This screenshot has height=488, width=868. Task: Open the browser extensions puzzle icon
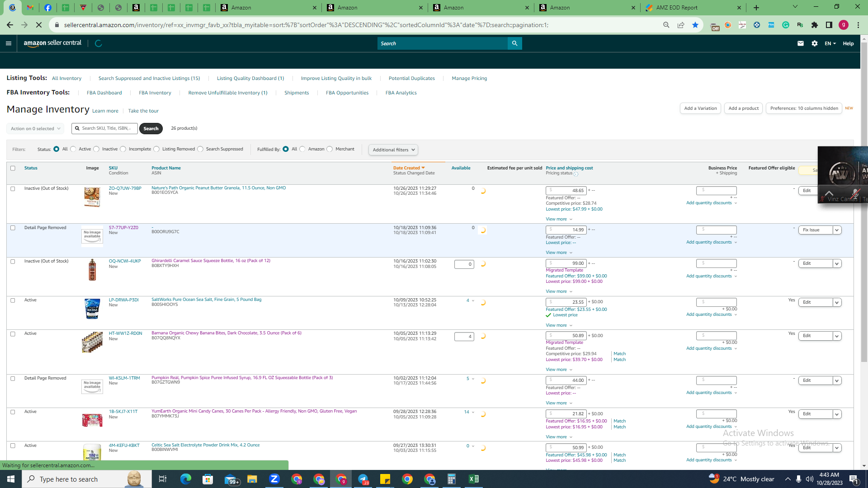tap(815, 25)
